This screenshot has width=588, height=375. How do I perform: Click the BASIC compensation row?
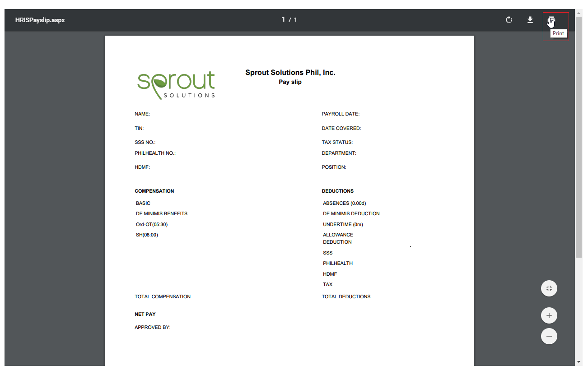pos(143,204)
